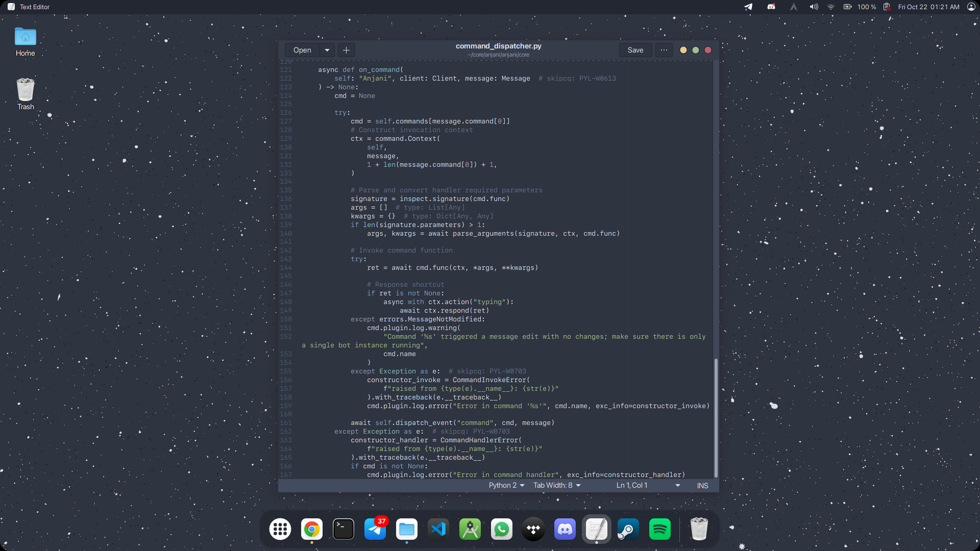This screenshot has width=980, height=551.
Task: Click the new document plus icon
Action: pyautogui.click(x=346, y=50)
